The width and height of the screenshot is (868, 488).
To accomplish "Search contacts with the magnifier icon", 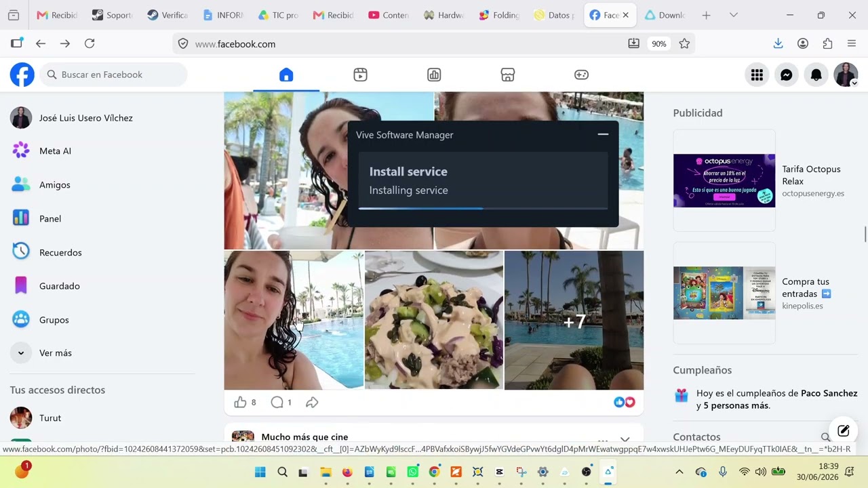I will click(x=826, y=437).
